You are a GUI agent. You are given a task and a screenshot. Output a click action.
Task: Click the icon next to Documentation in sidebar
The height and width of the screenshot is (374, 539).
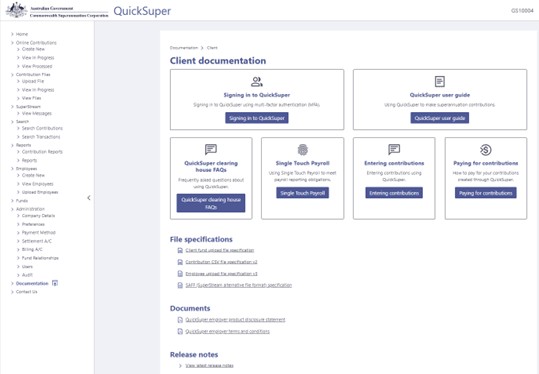pyautogui.click(x=55, y=283)
